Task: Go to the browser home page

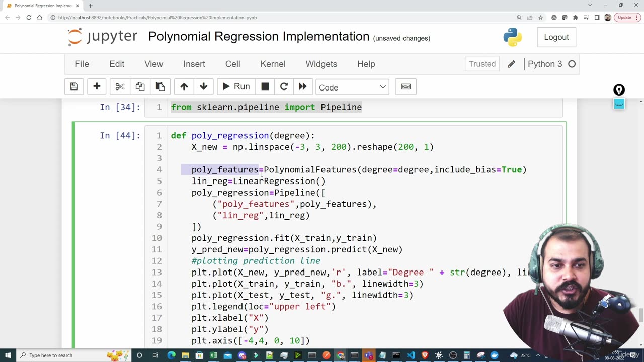Action: [39, 17]
